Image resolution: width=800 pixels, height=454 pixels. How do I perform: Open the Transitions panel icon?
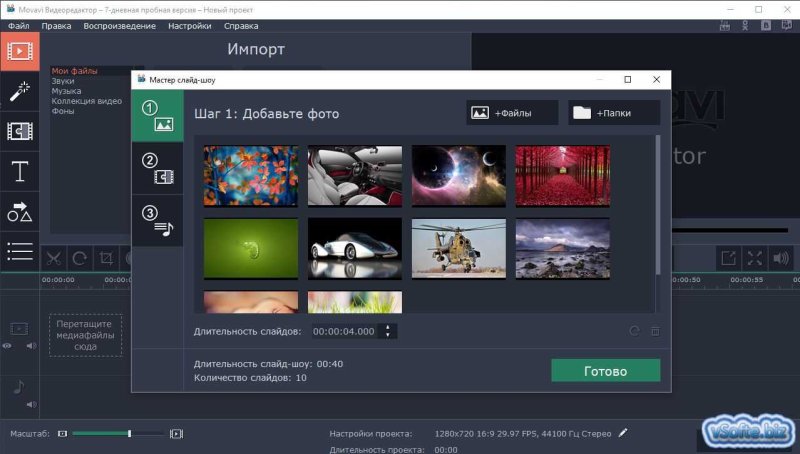click(19, 131)
